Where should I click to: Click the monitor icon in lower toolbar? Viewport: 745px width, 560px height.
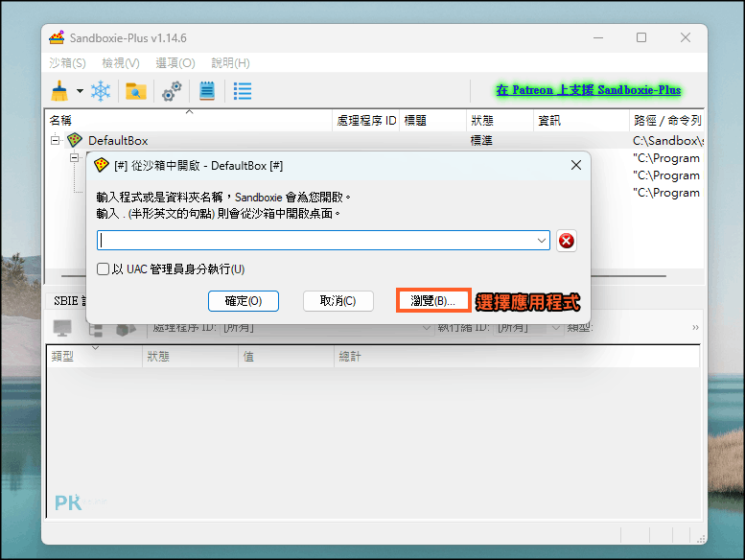(x=62, y=328)
